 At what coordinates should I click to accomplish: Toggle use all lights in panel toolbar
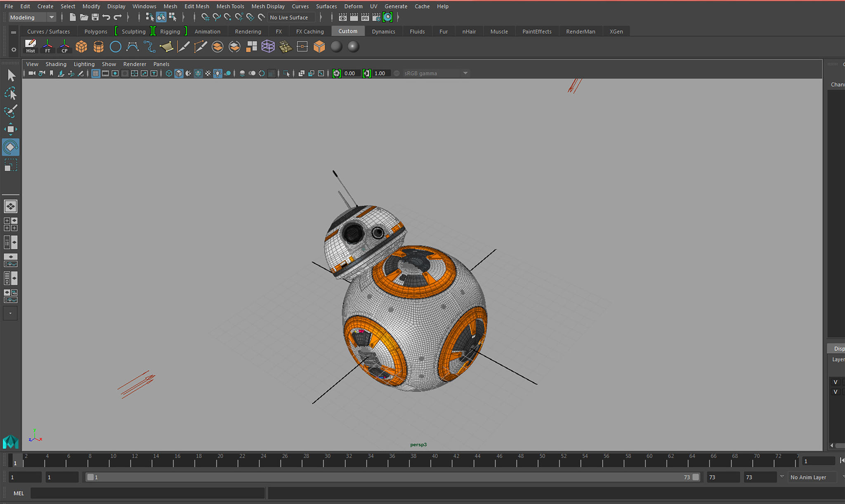pyautogui.click(x=217, y=73)
